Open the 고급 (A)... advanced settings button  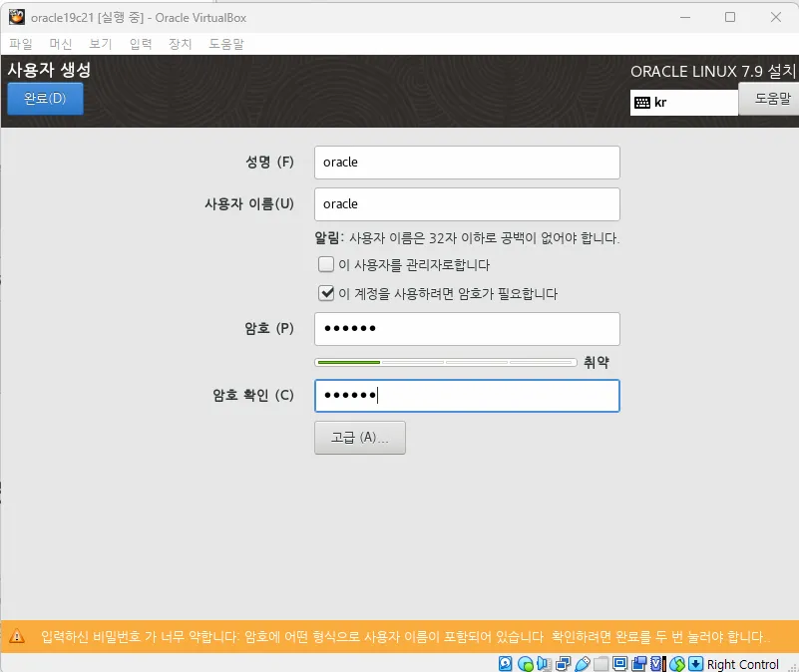(x=360, y=438)
